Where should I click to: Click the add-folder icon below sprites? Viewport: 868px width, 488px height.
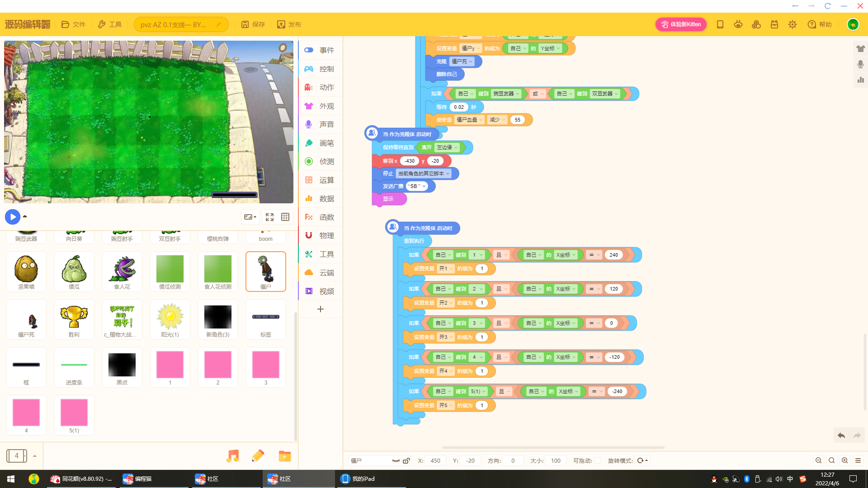tap(285, 456)
